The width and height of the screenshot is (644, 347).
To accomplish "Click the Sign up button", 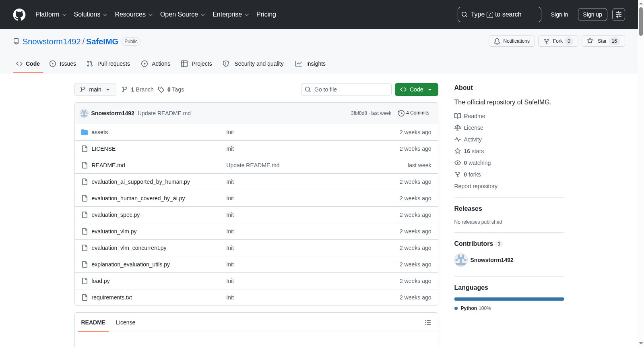I will click(592, 15).
